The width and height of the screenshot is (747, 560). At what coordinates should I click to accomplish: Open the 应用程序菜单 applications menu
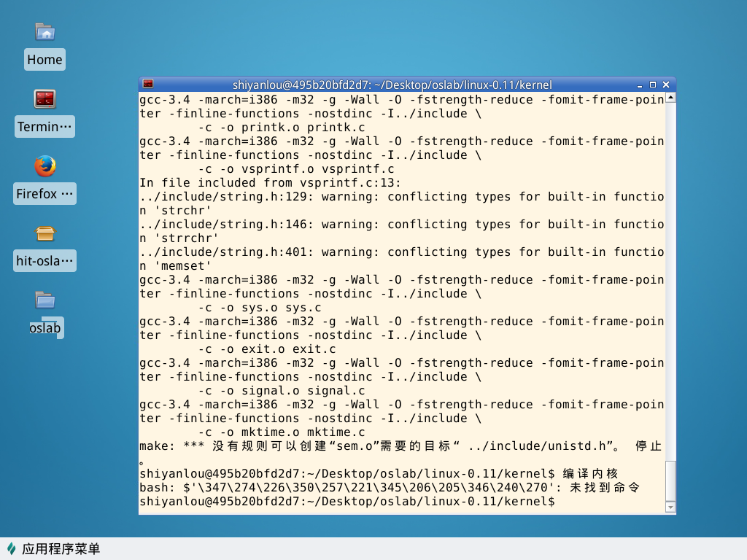tap(53, 548)
